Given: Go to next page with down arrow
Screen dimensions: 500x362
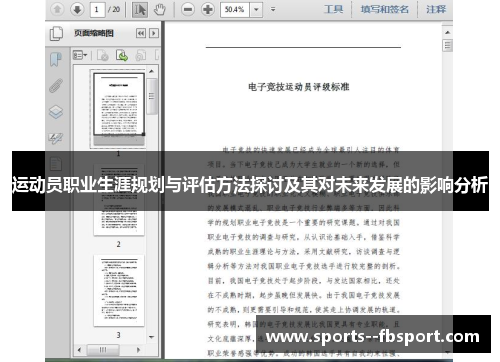Looking at the screenshot, I should 77,9.
